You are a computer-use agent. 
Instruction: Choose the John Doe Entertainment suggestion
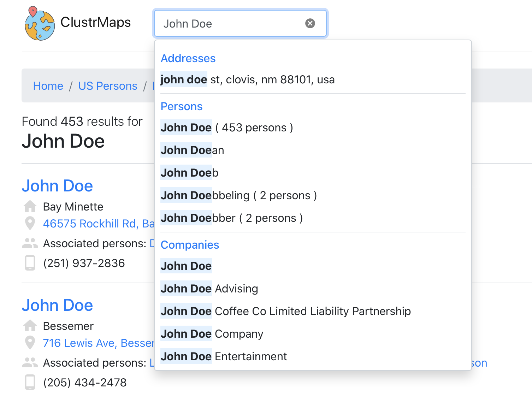(x=224, y=356)
